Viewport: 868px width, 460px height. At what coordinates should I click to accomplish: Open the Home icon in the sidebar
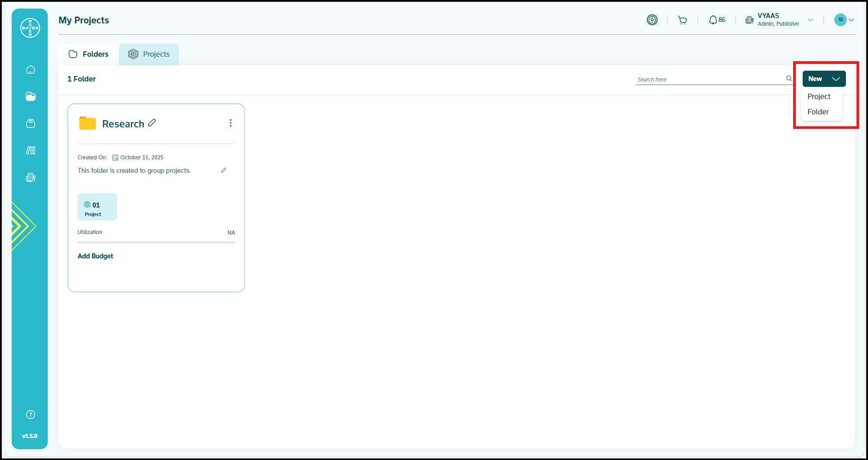[31, 70]
